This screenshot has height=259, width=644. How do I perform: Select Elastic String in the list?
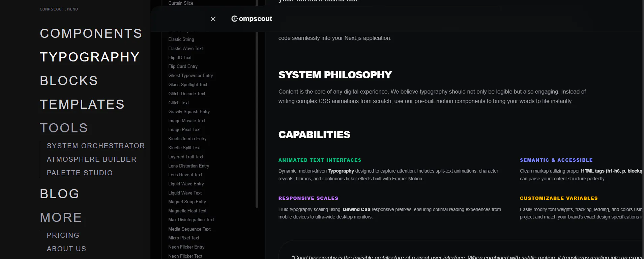181,40
